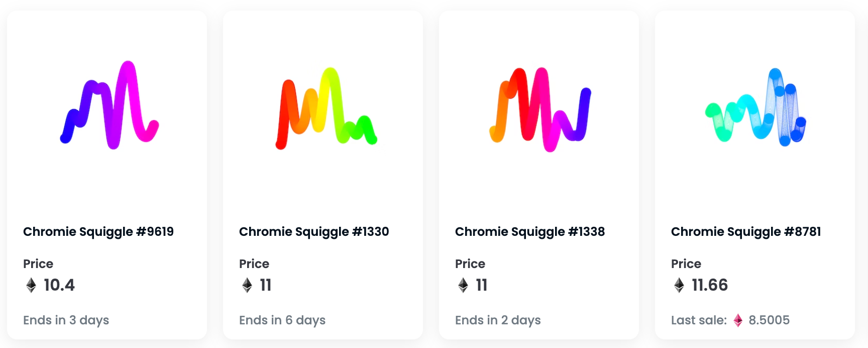Image resolution: width=868 pixels, height=348 pixels.
Task: Click the 'Ends in 2 days' text
Action: [498, 320]
